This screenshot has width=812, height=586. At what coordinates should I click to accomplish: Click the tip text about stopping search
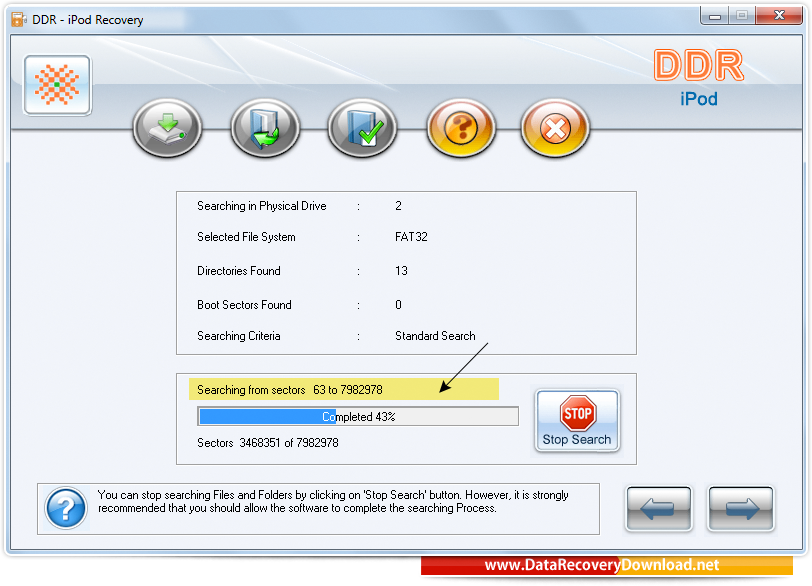(x=333, y=502)
